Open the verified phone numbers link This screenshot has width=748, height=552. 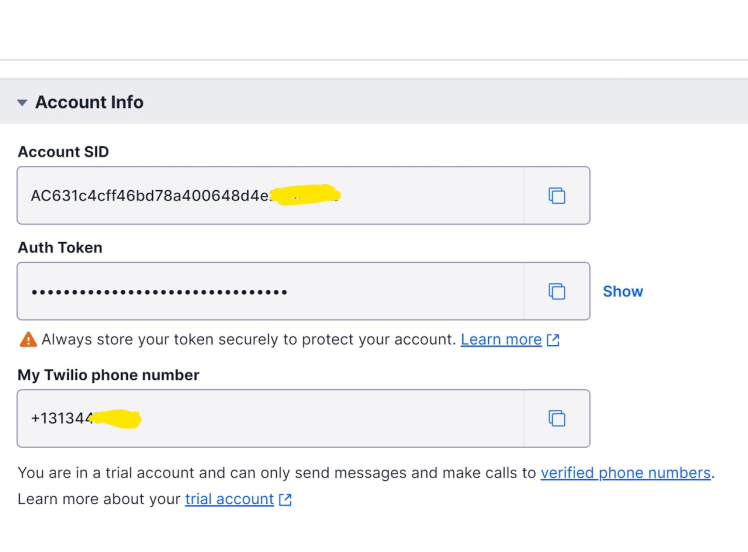[625, 473]
